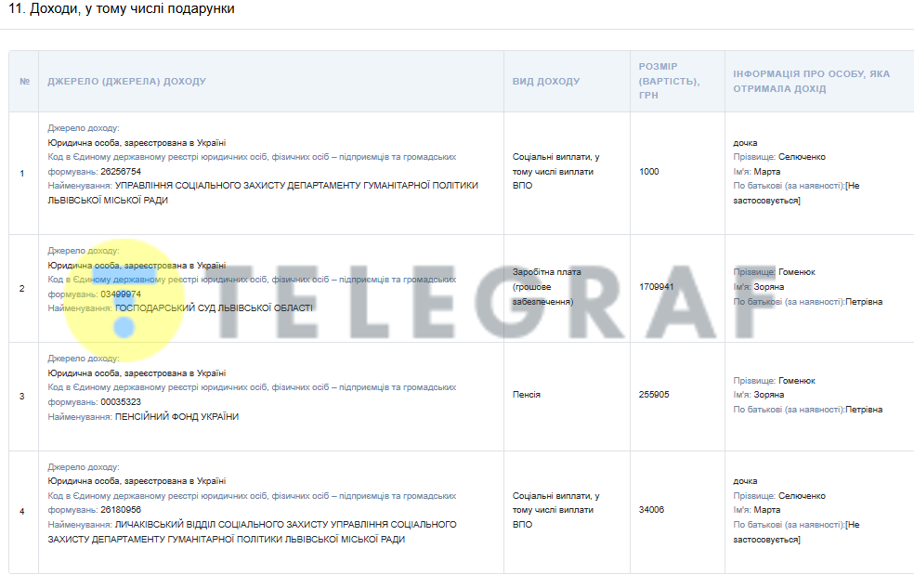Click the "Вид доходу" column header
This screenshot has height=588, width=914.
[546, 81]
